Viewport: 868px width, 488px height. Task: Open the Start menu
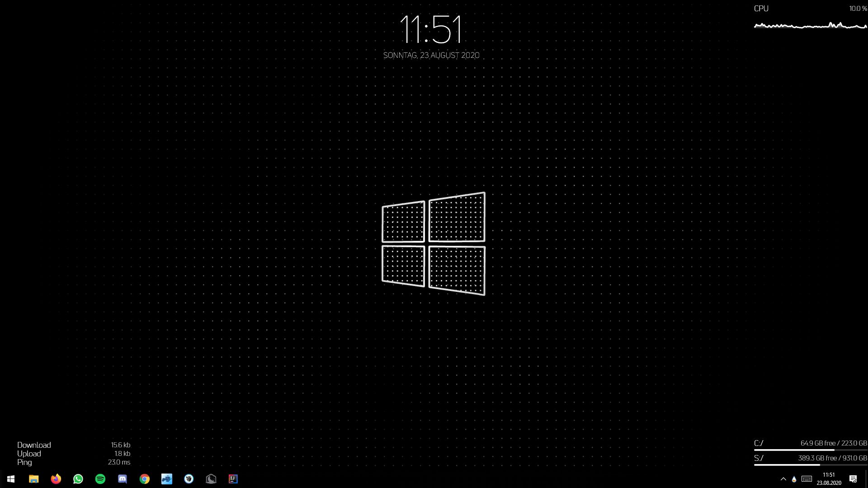pos(11,479)
